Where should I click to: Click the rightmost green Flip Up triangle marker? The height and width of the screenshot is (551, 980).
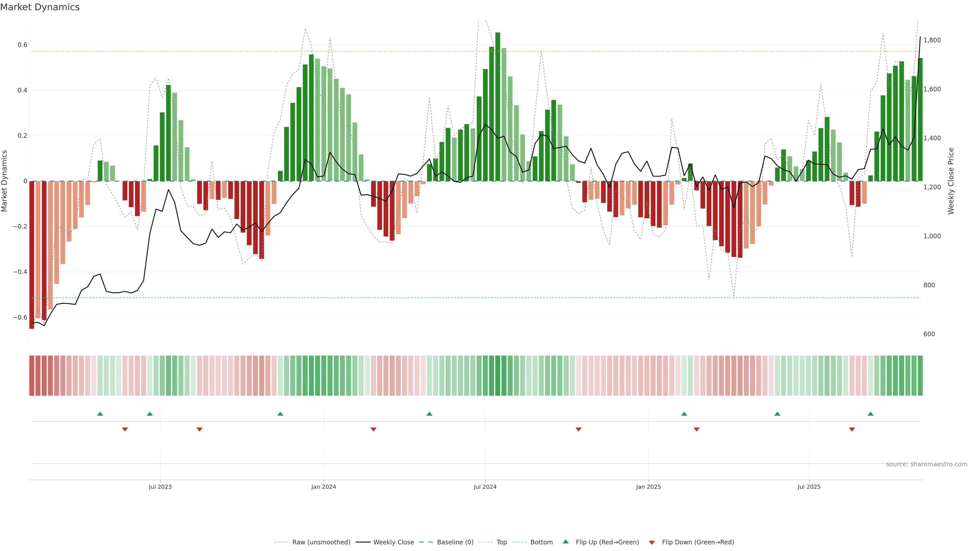coord(871,414)
